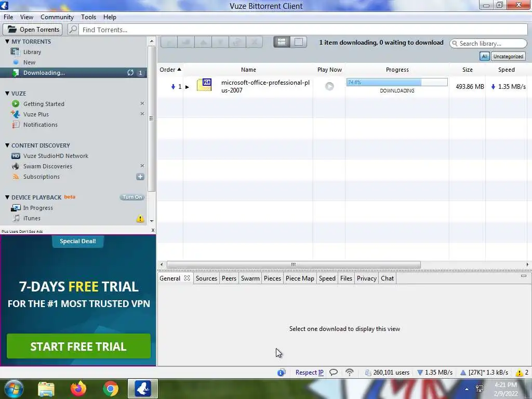Sort by the Order column header
Image resolution: width=532 pixels, height=399 pixels.
point(170,70)
